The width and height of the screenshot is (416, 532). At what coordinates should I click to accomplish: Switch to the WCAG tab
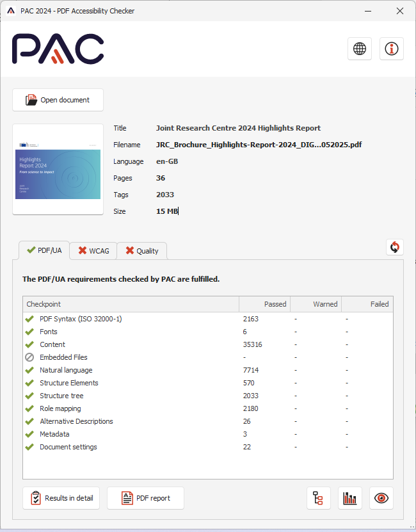pyautogui.click(x=93, y=251)
